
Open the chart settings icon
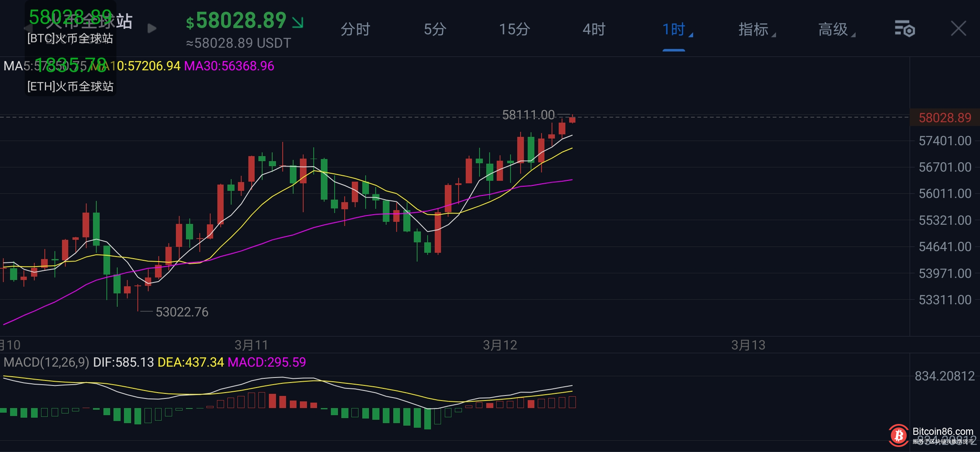(904, 29)
